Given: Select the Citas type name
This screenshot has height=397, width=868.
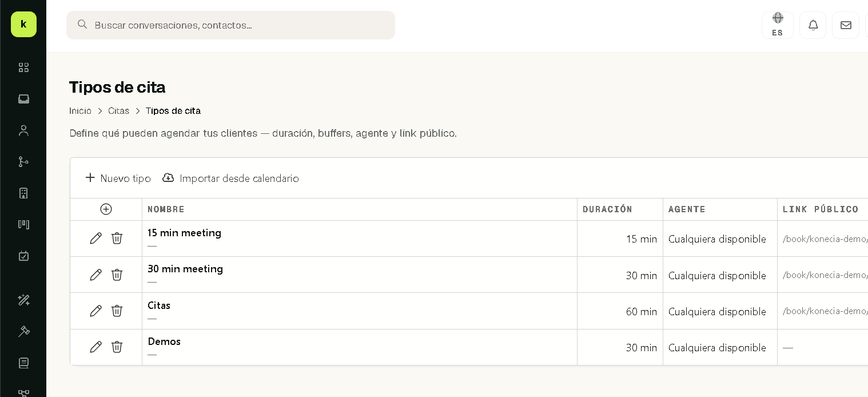Looking at the screenshot, I should (x=159, y=305).
